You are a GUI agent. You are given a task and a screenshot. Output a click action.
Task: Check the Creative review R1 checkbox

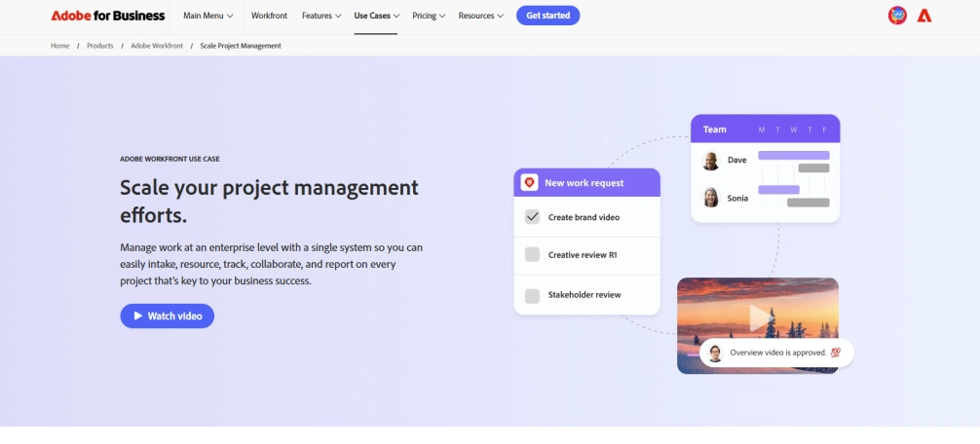click(x=532, y=255)
